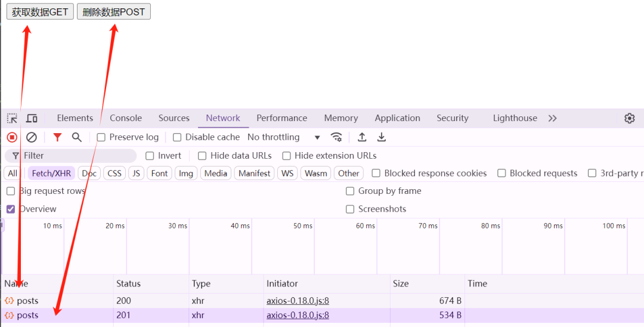The width and height of the screenshot is (644, 327).
Task: Clear the network log
Action: tap(32, 137)
